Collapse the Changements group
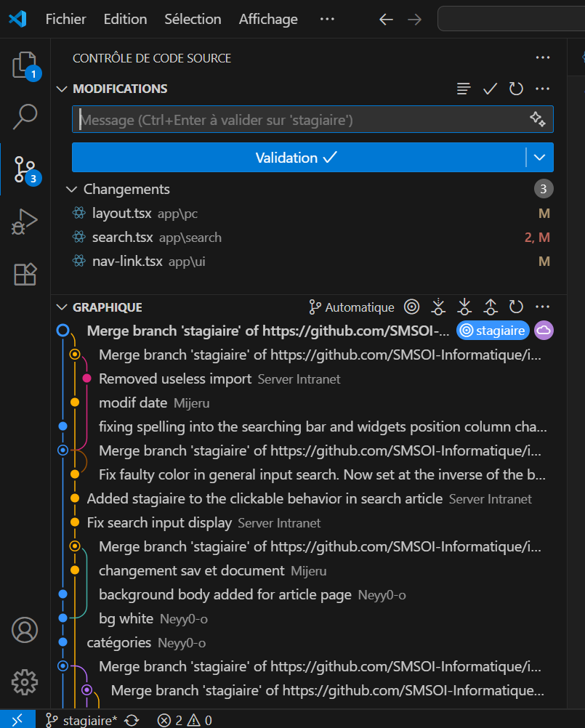Screen dimensions: 585x728 [x=71, y=190]
